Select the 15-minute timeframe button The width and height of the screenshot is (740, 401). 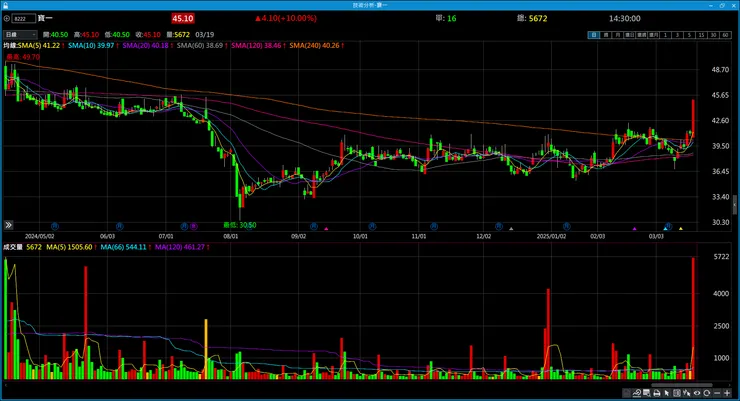pos(701,35)
